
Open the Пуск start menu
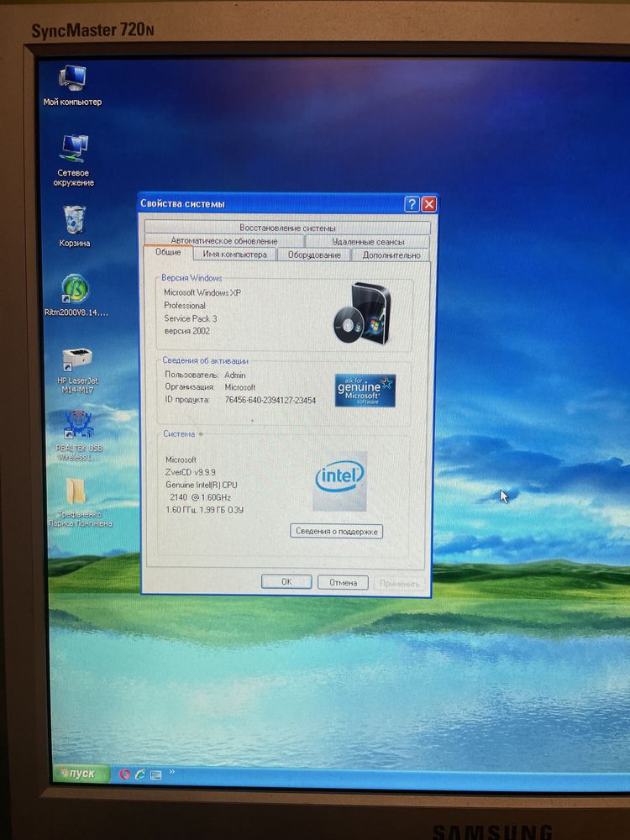(x=81, y=774)
